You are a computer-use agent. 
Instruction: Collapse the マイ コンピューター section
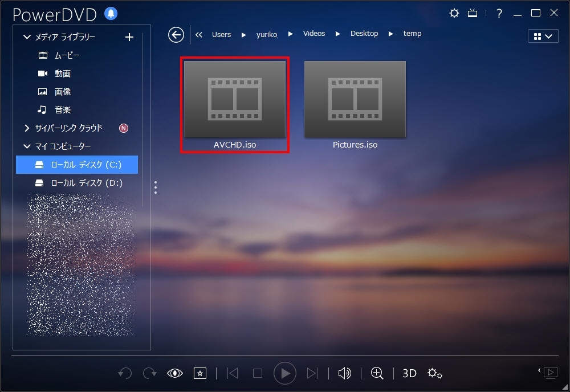(27, 146)
